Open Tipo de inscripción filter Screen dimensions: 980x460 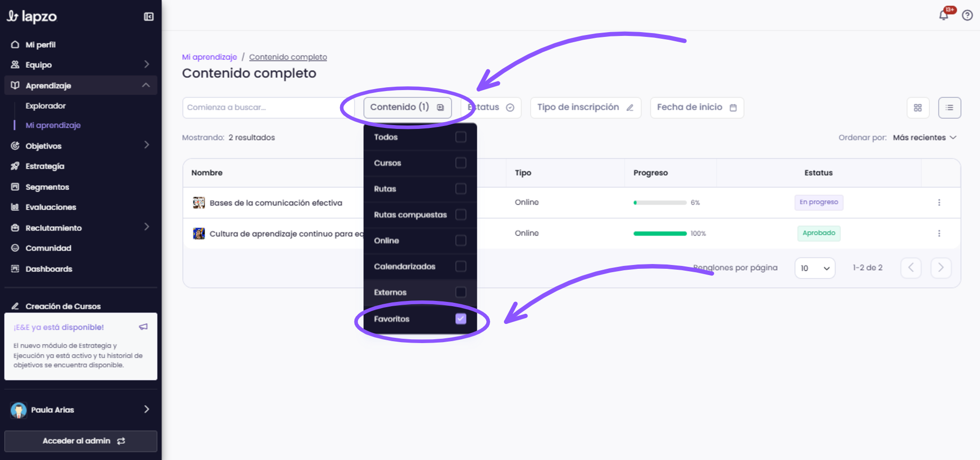tap(585, 107)
